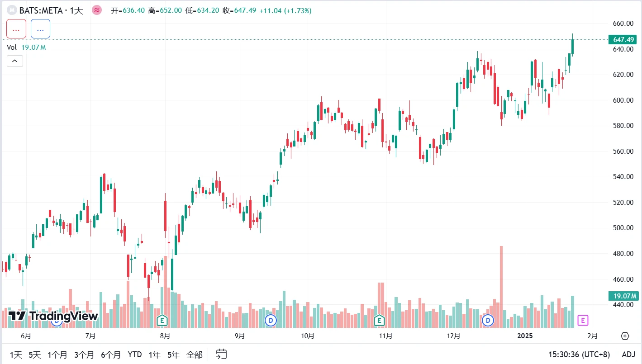
Task: Click the 7月 time axis label
Action: [90, 336]
